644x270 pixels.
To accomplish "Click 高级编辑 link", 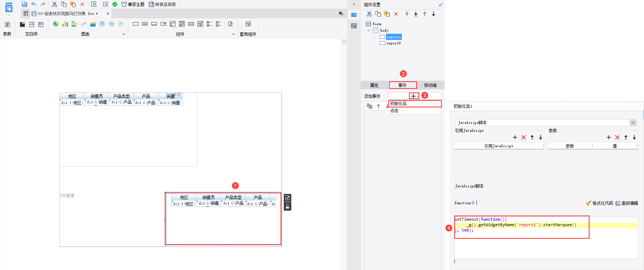I will (x=627, y=203).
